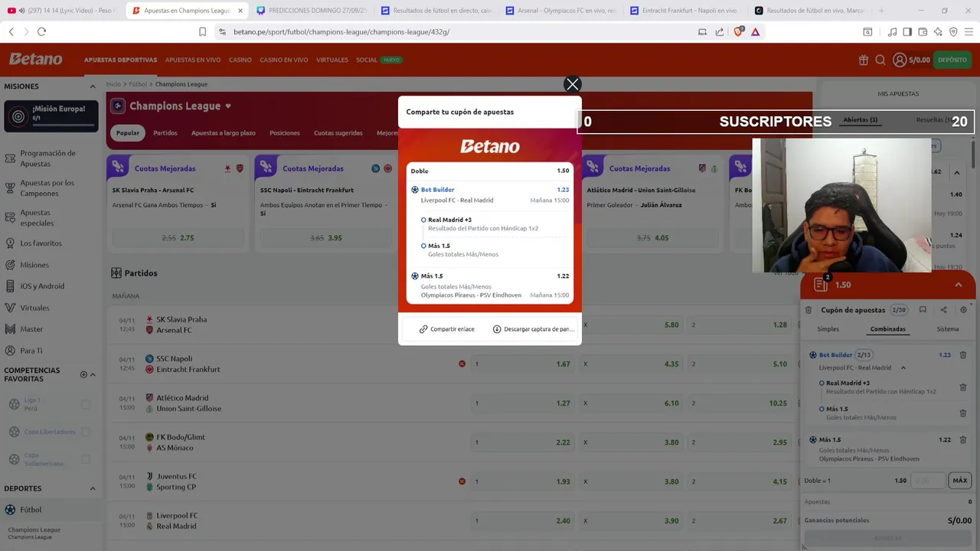Click the MÁX stake button
This screenshot has width=980, height=551.
coord(960,481)
